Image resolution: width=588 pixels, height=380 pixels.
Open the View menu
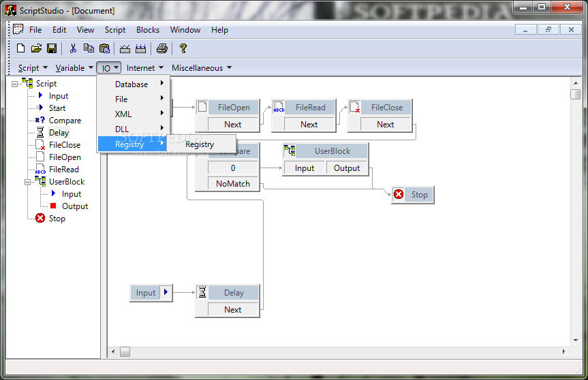(x=85, y=29)
